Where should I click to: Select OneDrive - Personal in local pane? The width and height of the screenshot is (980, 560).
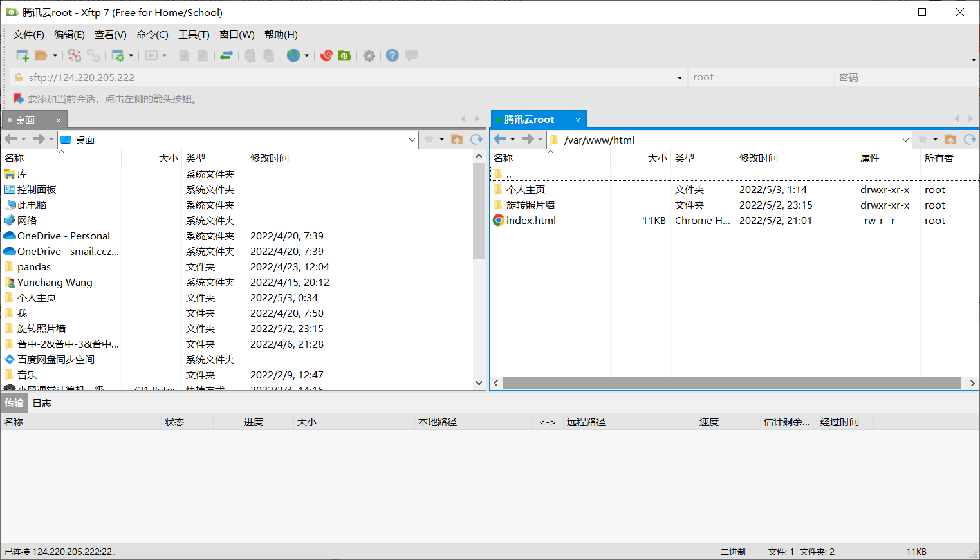click(x=63, y=236)
